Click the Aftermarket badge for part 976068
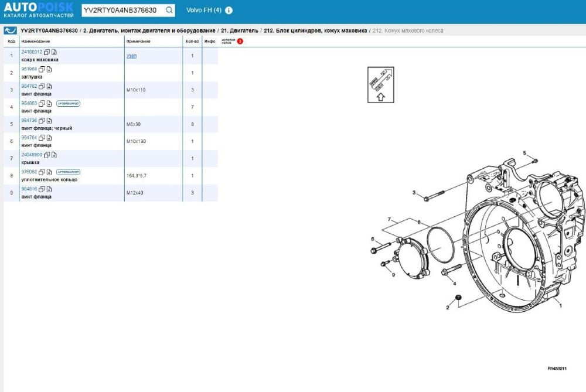 (x=68, y=172)
